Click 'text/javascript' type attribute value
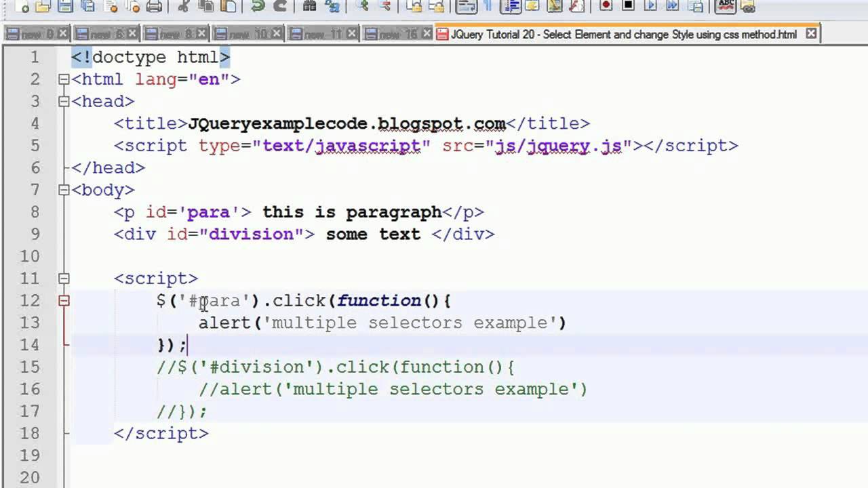 pos(341,146)
